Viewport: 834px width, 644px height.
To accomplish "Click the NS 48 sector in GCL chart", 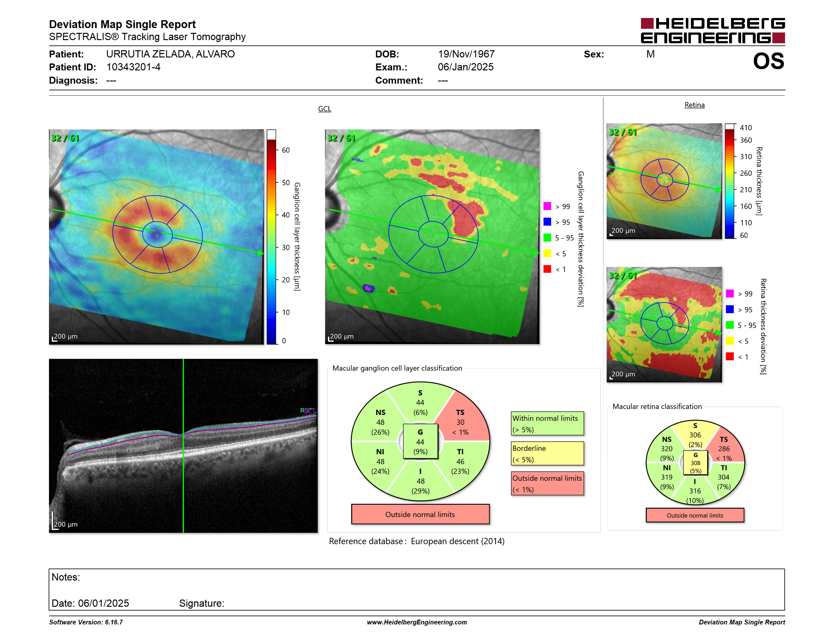I will pos(380,422).
